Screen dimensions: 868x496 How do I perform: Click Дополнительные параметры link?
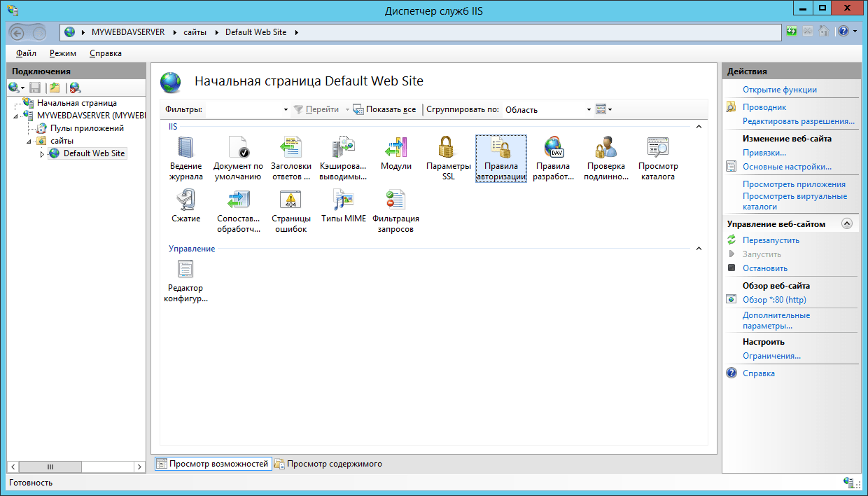point(776,321)
